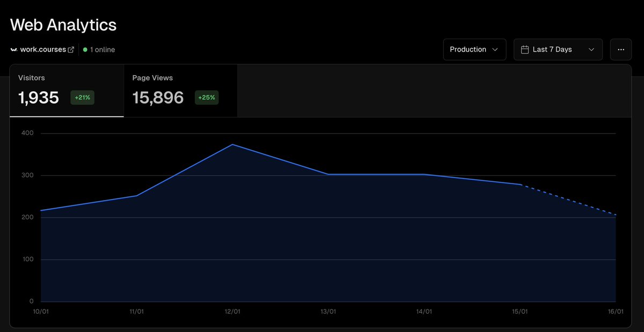Click the calendar icon in date range

(525, 49)
